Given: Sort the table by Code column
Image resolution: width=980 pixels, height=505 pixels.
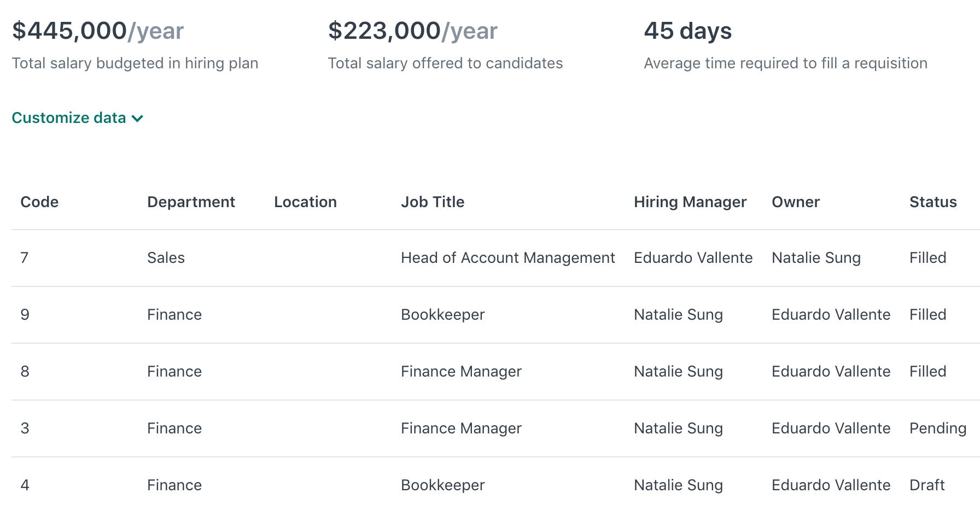Looking at the screenshot, I should pyautogui.click(x=39, y=202).
